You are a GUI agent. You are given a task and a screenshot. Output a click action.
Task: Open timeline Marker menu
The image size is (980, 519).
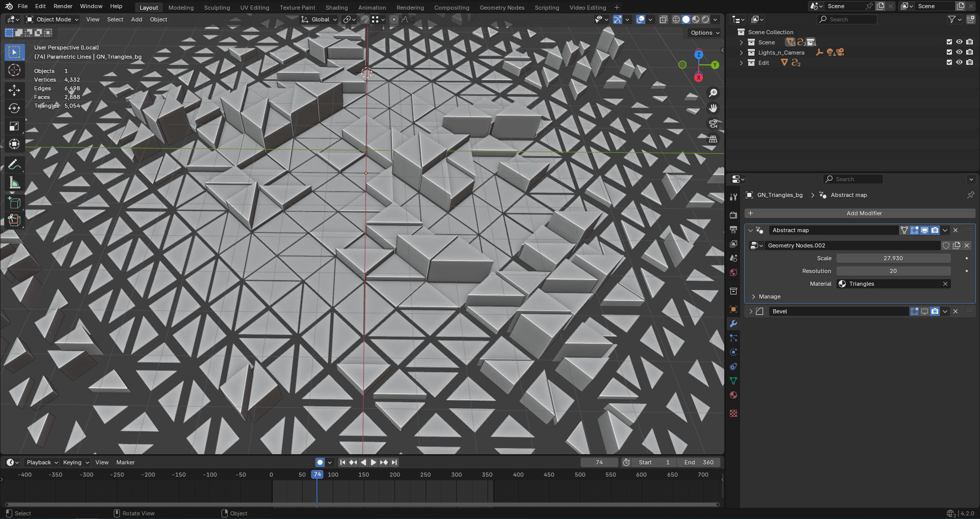[x=126, y=462]
